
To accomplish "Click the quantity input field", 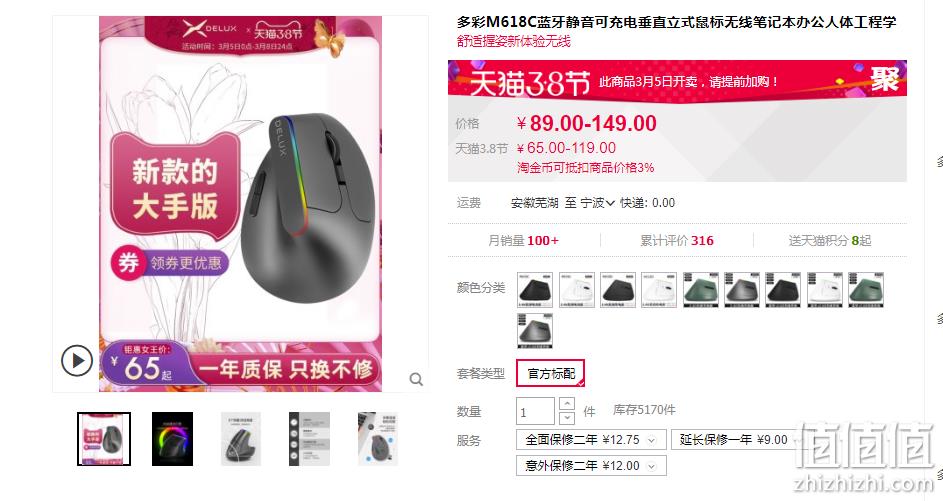I will [x=535, y=412].
